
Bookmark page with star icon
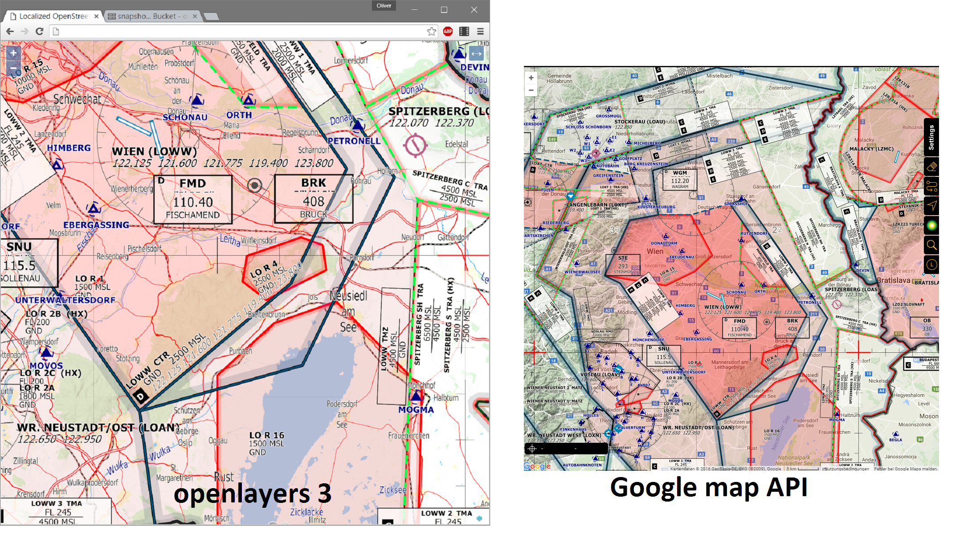(431, 31)
